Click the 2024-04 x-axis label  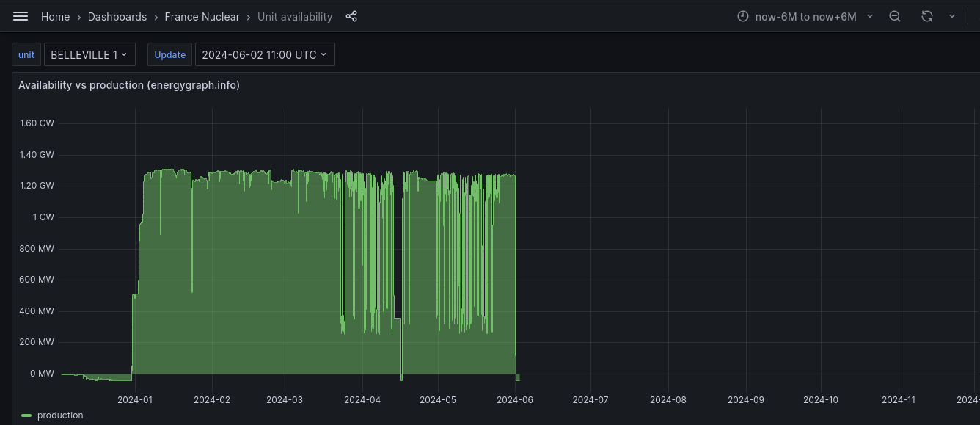click(x=362, y=400)
